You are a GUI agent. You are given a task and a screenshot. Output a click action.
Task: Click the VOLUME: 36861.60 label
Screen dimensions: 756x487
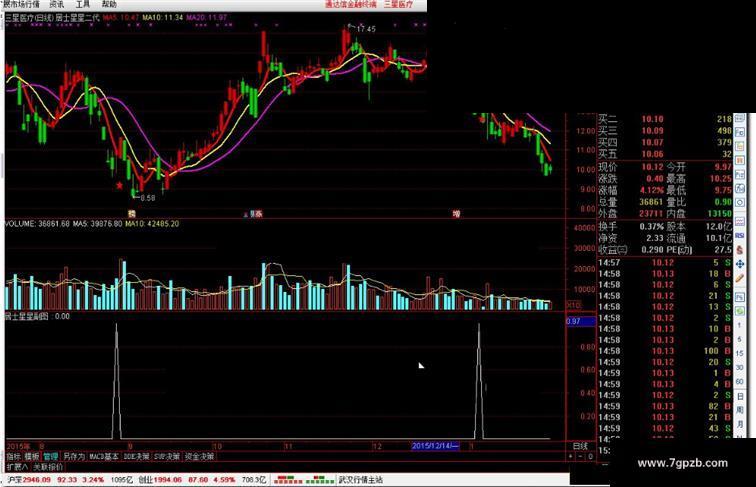tap(37, 224)
